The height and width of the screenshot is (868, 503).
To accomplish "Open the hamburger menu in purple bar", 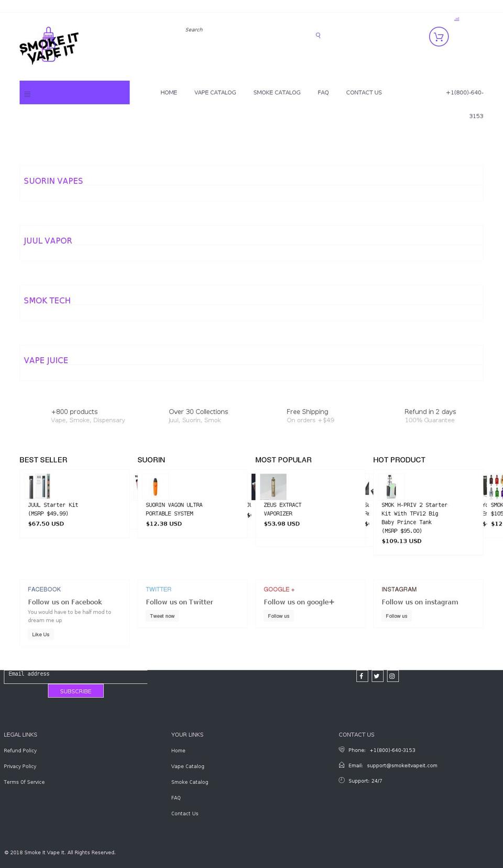I will pos(27,94).
